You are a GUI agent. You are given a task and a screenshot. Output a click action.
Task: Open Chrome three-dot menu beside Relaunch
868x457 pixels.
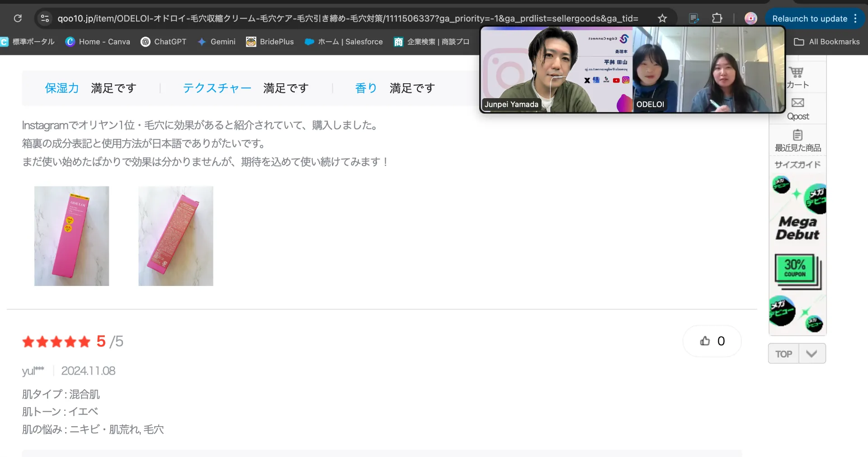(x=855, y=19)
